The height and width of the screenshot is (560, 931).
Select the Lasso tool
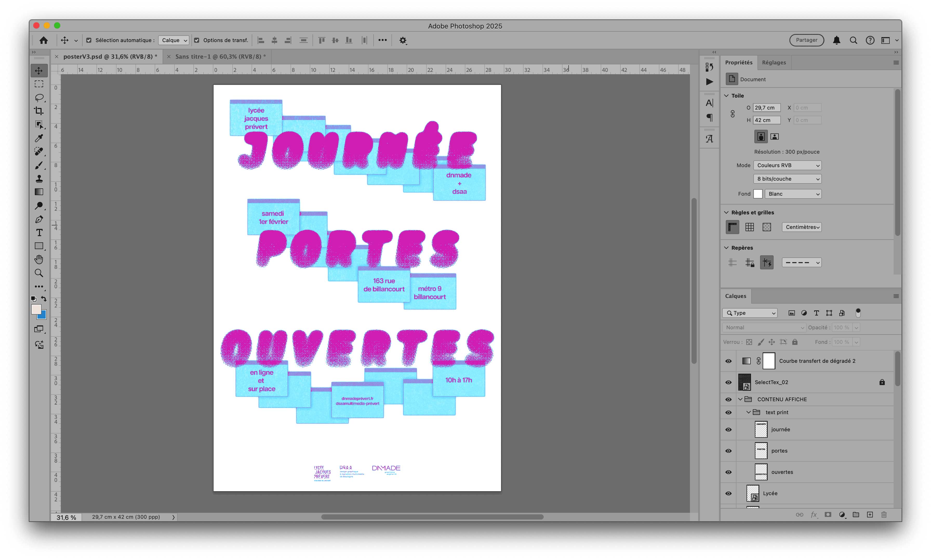click(x=38, y=97)
